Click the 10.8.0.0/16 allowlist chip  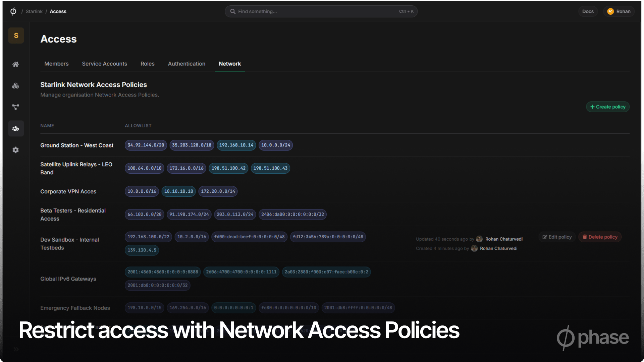point(142,191)
